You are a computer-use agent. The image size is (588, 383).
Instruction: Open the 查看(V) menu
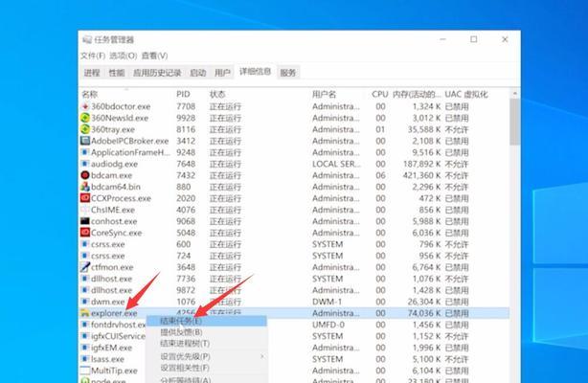pos(154,56)
